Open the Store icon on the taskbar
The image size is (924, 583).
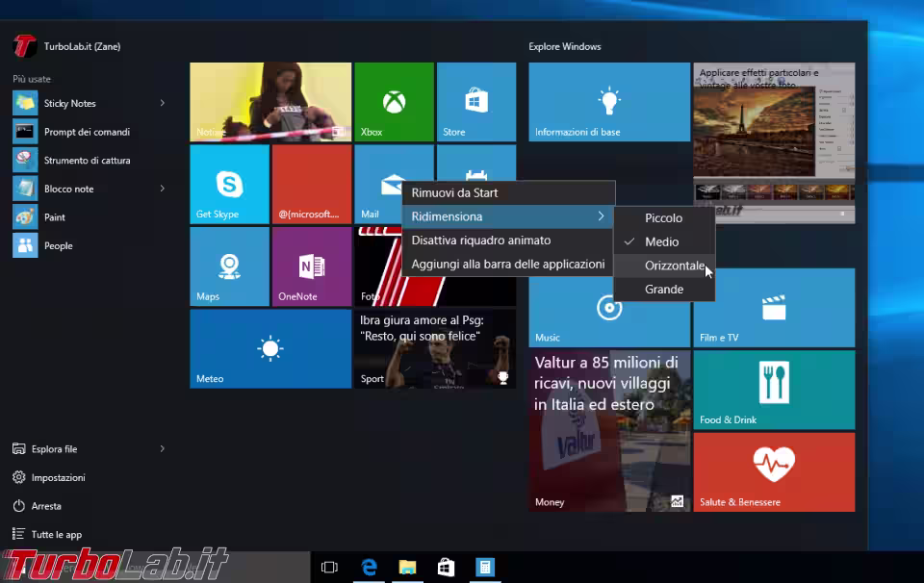tap(446, 567)
